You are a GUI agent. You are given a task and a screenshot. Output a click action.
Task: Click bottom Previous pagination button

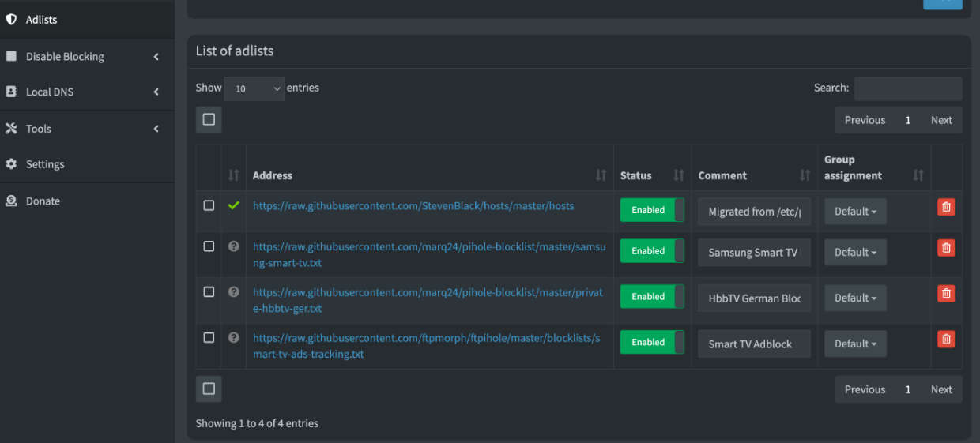[865, 389]
